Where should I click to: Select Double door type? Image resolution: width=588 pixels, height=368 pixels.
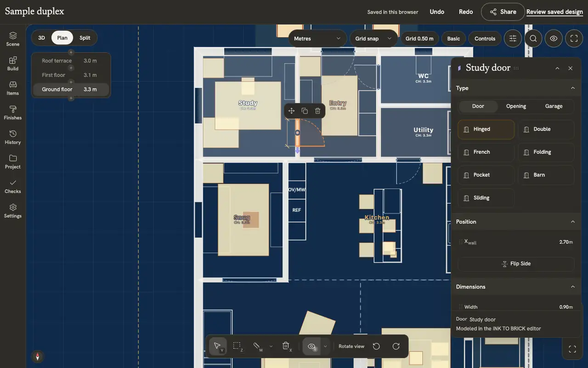pos(546,129)
